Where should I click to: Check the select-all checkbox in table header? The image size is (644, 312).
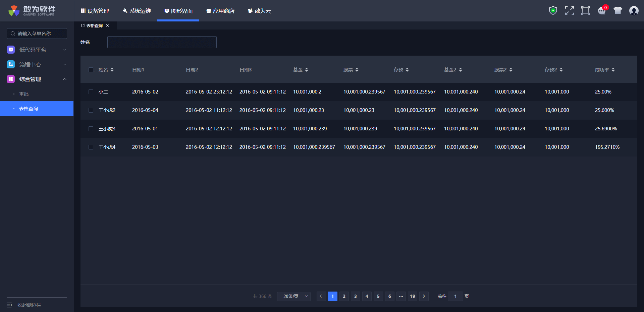pos(91,70)
